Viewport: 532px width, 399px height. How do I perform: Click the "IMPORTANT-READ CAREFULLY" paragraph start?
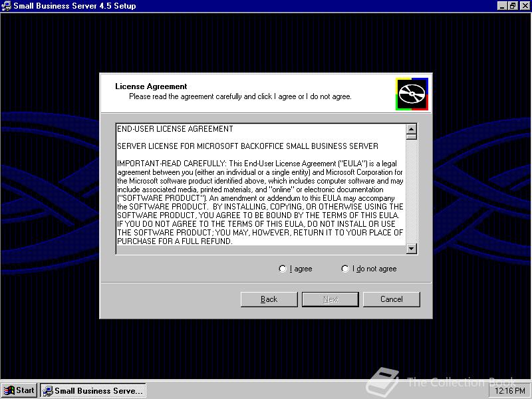(172, 164)
